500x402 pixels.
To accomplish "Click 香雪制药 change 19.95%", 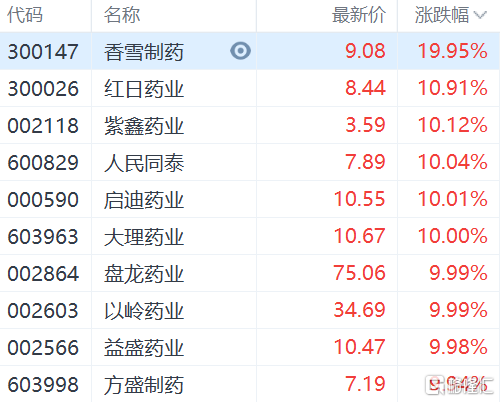I will [453, 51].
